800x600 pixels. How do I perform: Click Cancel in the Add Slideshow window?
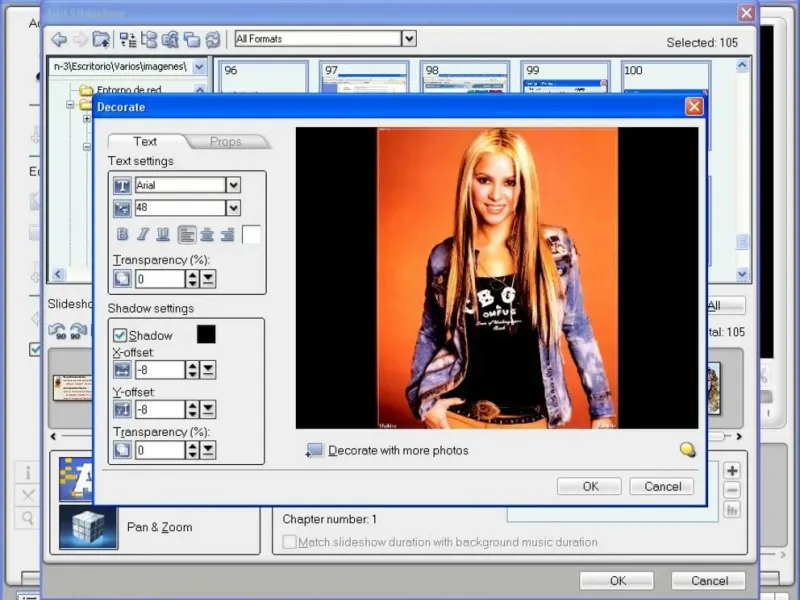point(709,581)
